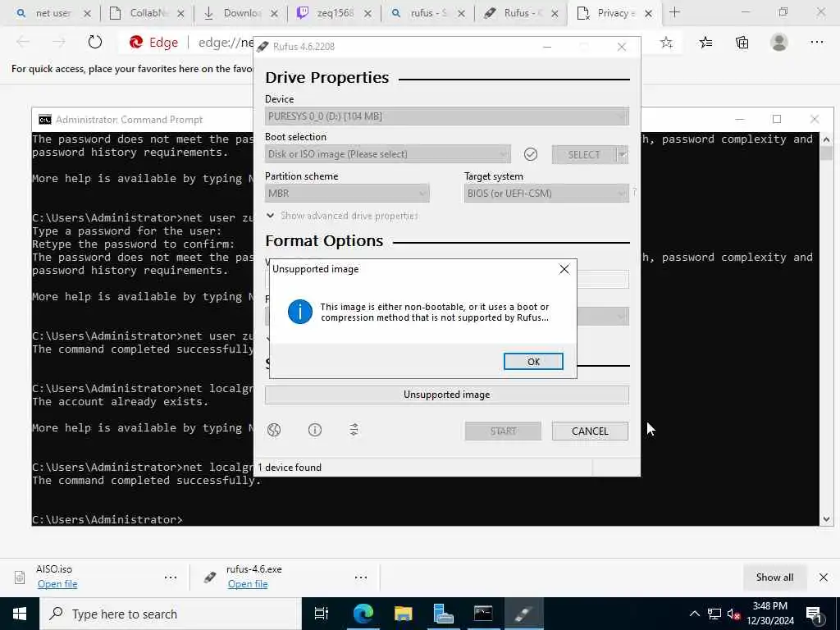Open File Explorer from the taskbar
Image resolution: width=840 pixels, height=630 pixels.
pyautogui.click(x=403, y=614)
